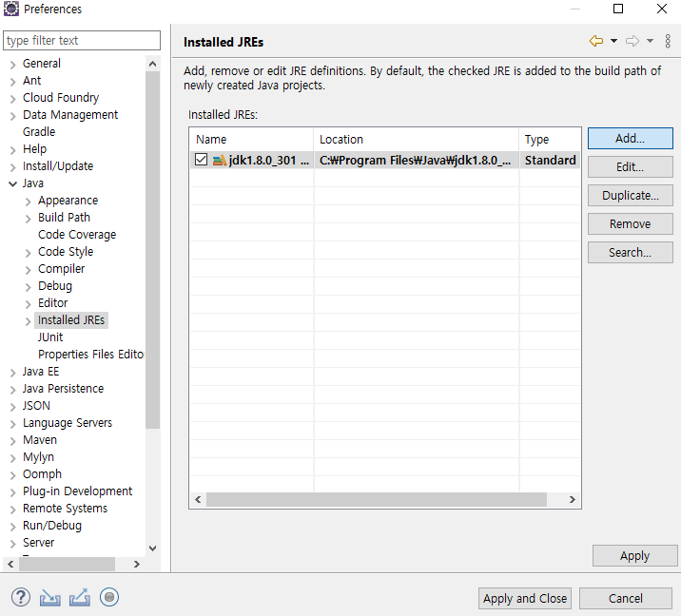
Task: Click the Import preferences icon
Action: (50, 598)
